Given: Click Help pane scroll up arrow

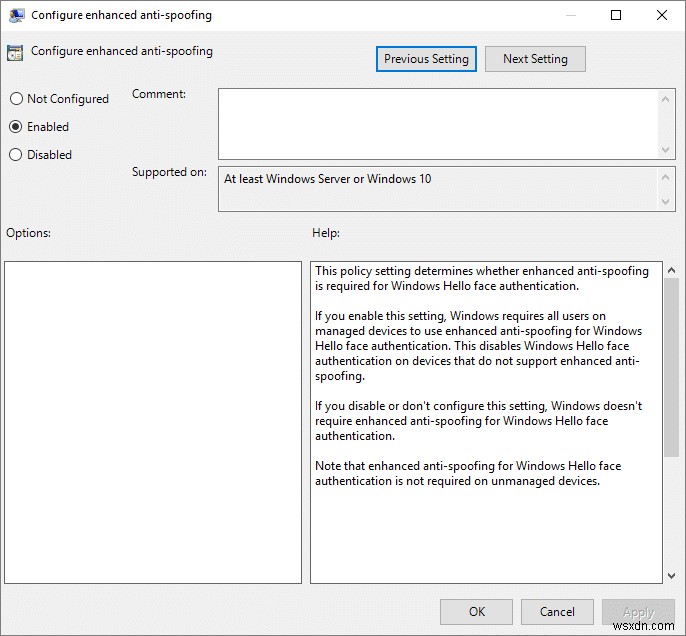Looking at the screenshot, I should [672, 271].
